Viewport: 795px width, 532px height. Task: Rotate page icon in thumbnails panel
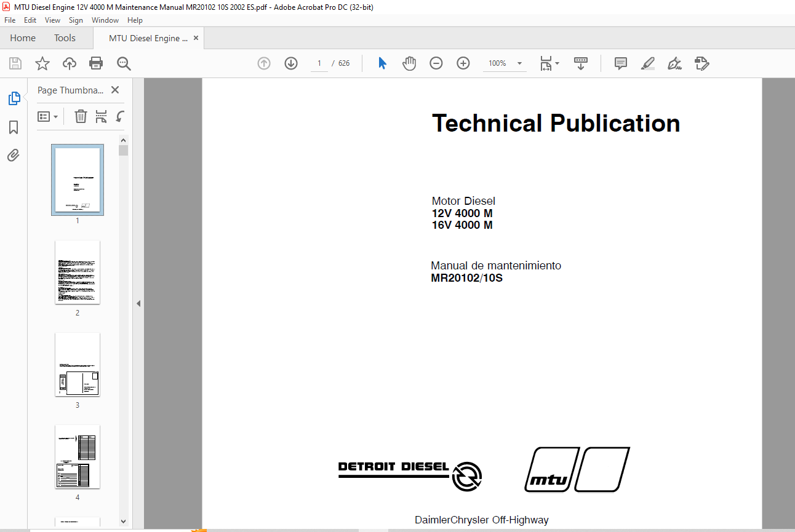pos(121,116)
